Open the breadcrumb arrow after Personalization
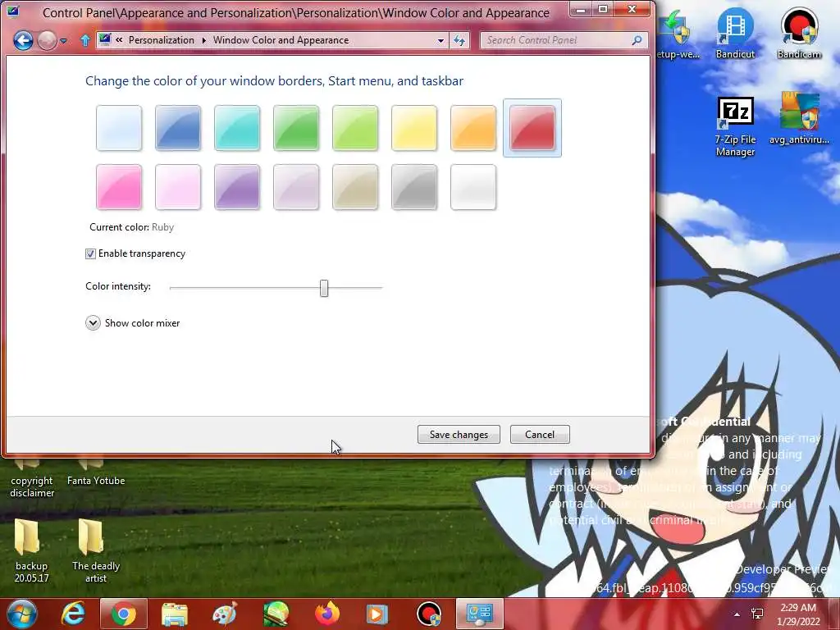This screenshot has width=840, height=630. coord(204,40)
